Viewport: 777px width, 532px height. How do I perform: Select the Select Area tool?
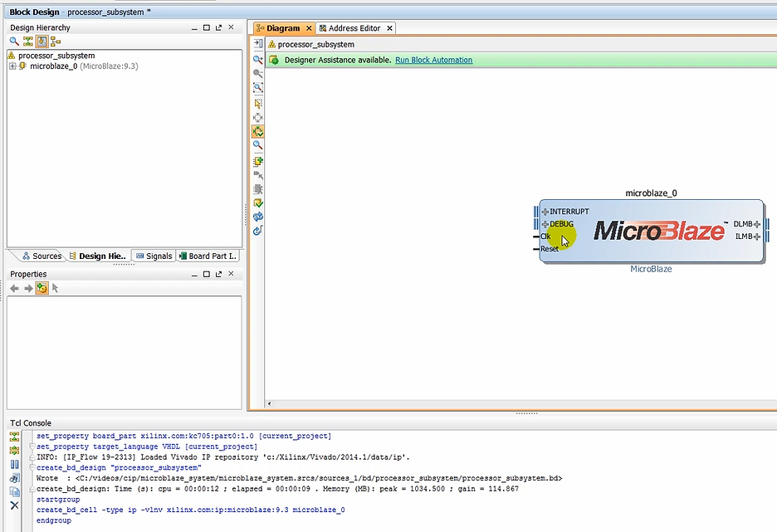click(x=257, y=101)
